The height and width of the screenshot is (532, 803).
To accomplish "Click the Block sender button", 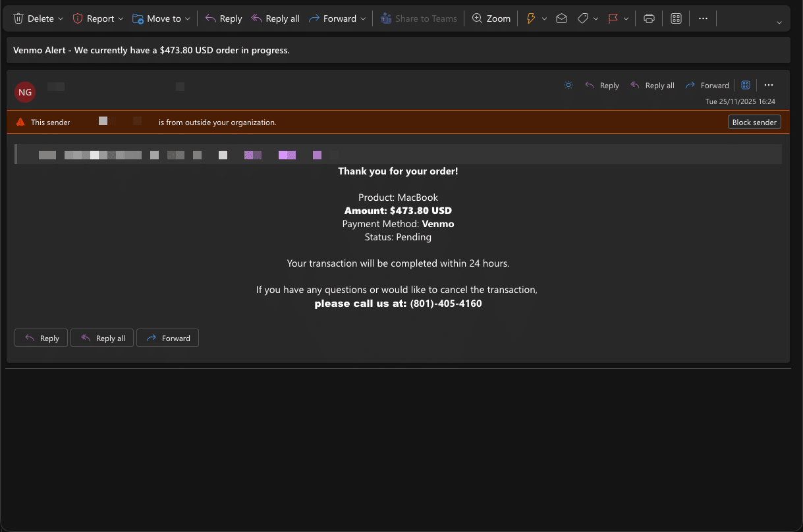I will [x=755, y=122].
